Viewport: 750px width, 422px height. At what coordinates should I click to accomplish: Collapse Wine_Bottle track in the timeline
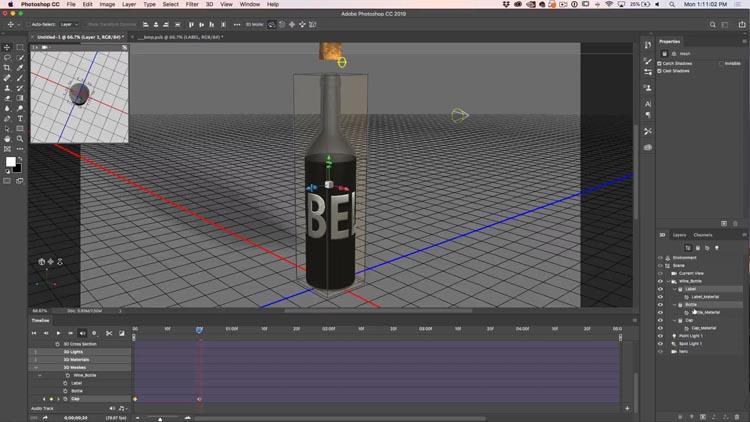(40, 375)
